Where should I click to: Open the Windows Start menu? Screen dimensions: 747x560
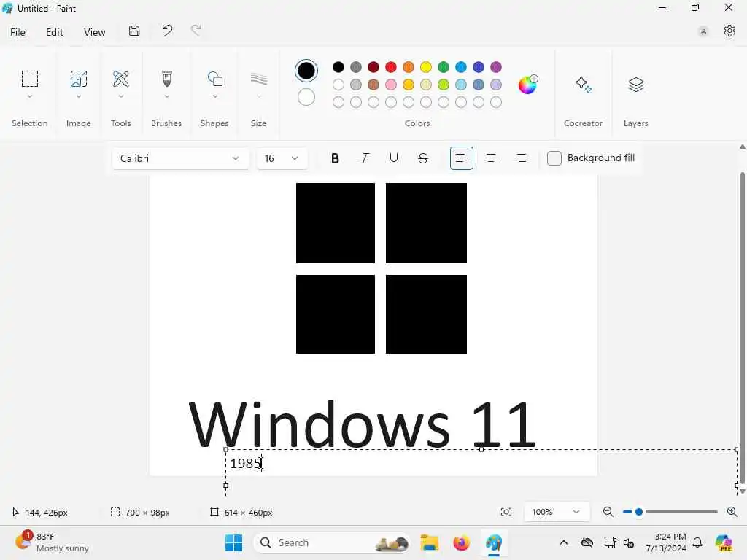[x=233, y=542]
